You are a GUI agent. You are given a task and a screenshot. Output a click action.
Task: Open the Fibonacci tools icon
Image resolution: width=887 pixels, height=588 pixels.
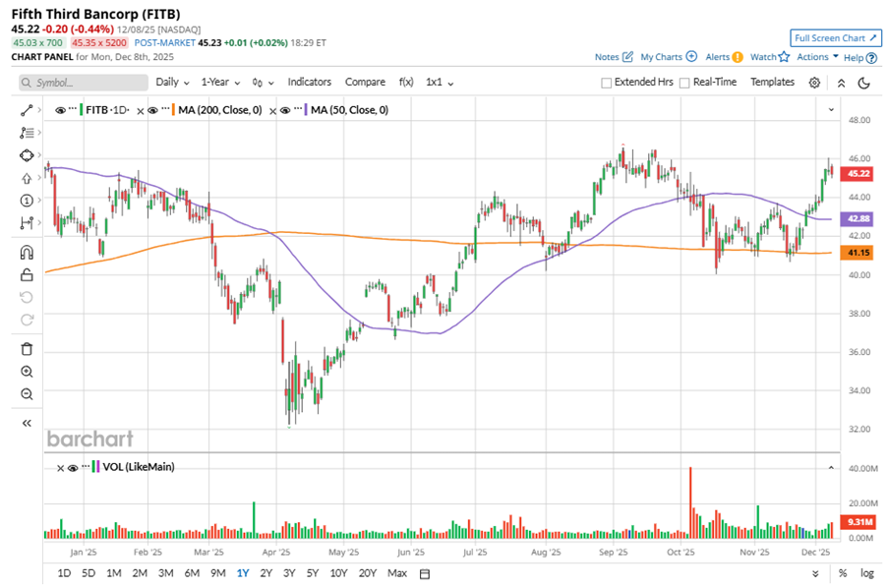[27, 133]
